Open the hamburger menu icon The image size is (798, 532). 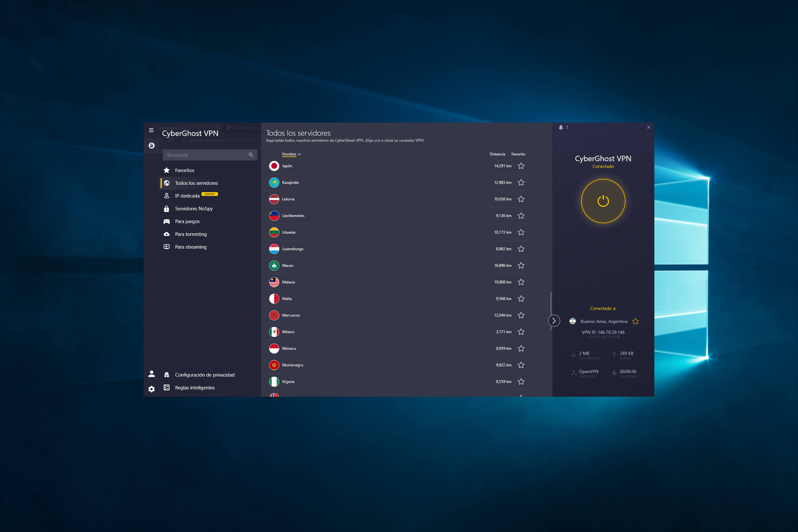tap(151, 130)
